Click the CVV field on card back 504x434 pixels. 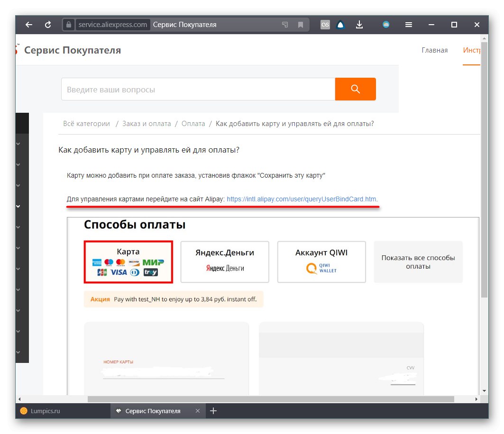(x=403, y=379)
